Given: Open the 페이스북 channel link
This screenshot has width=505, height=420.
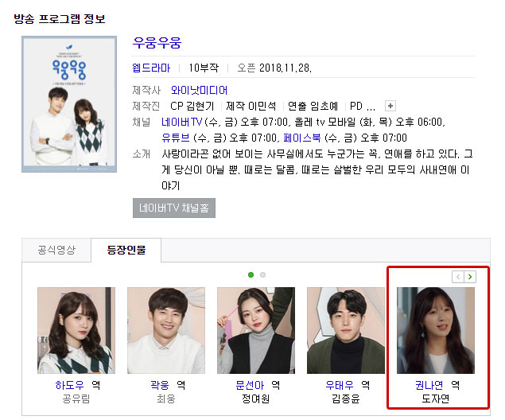Looking at the screenshot, I should [x=302, y=138].
